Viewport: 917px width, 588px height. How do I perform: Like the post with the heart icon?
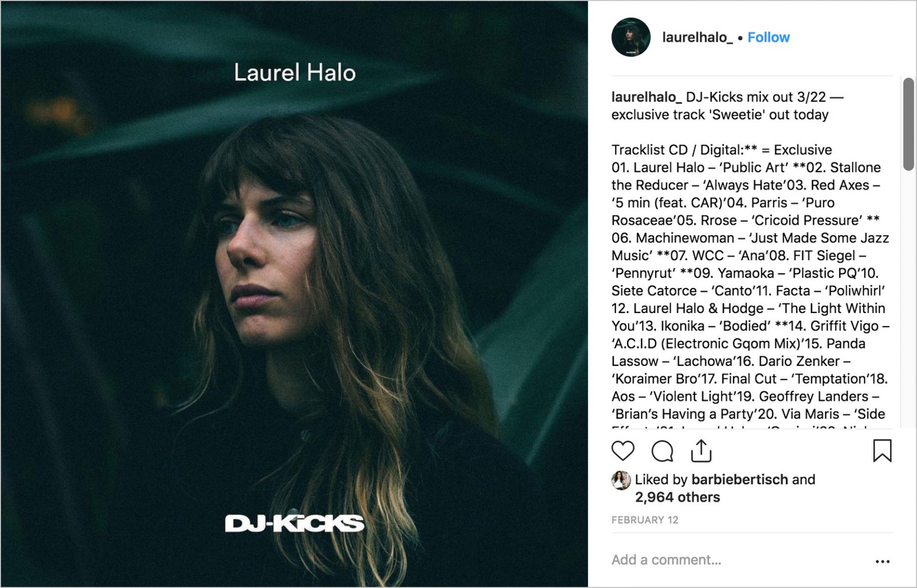(623, 451)
